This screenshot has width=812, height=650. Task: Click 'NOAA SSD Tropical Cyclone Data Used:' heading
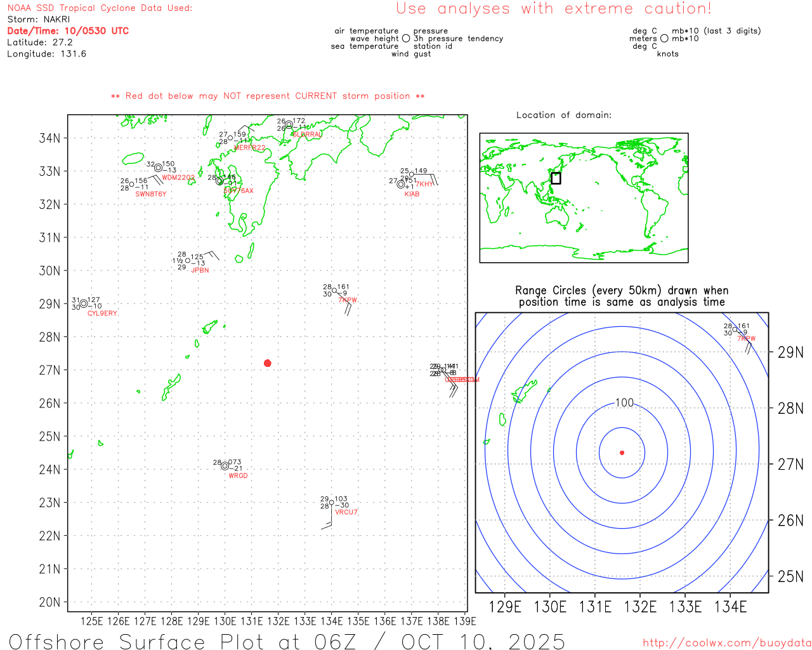pyautogui.click(x=100, y=8)
